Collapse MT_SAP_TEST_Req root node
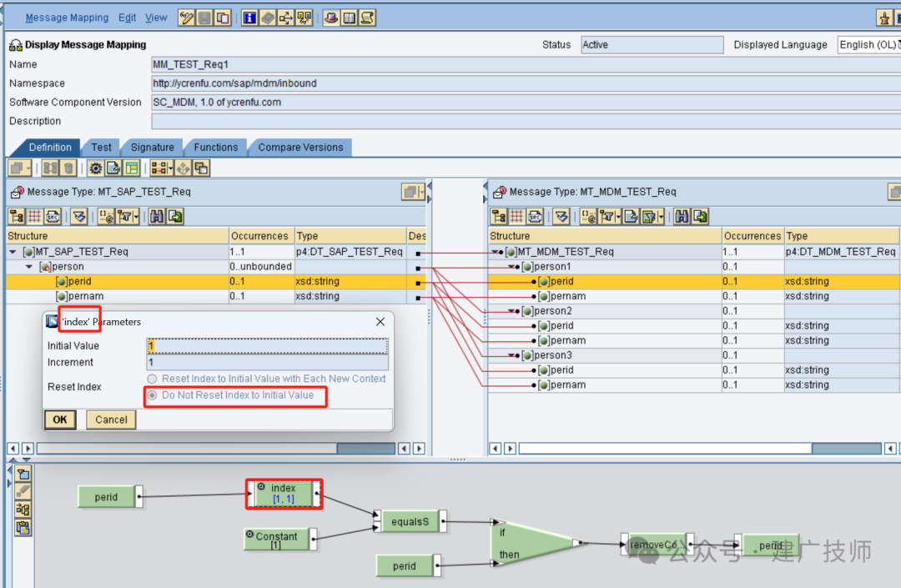This screenshot has width=901, height=588. click(x=13, y=252)
